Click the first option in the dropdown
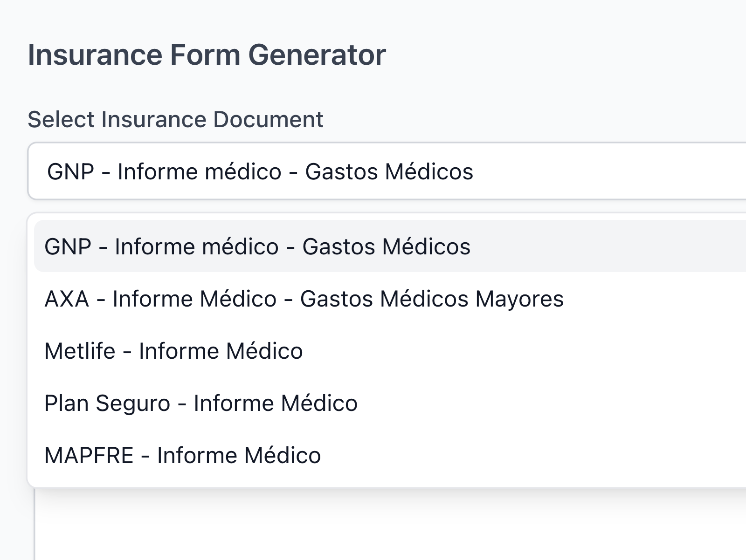 256,246
